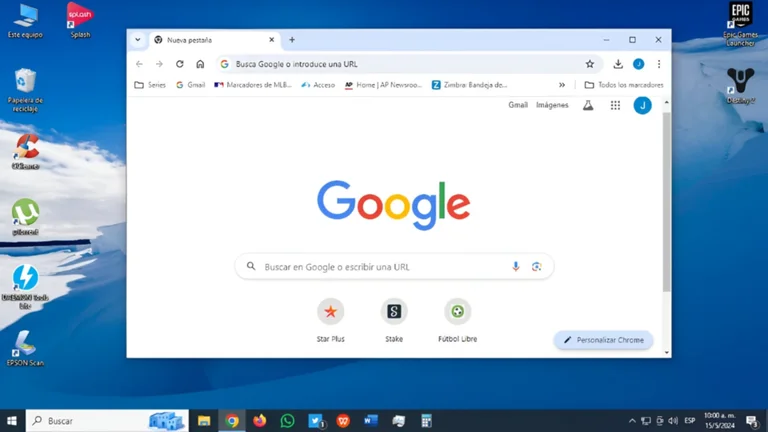Open the Google apps grid

click(615, 105)
